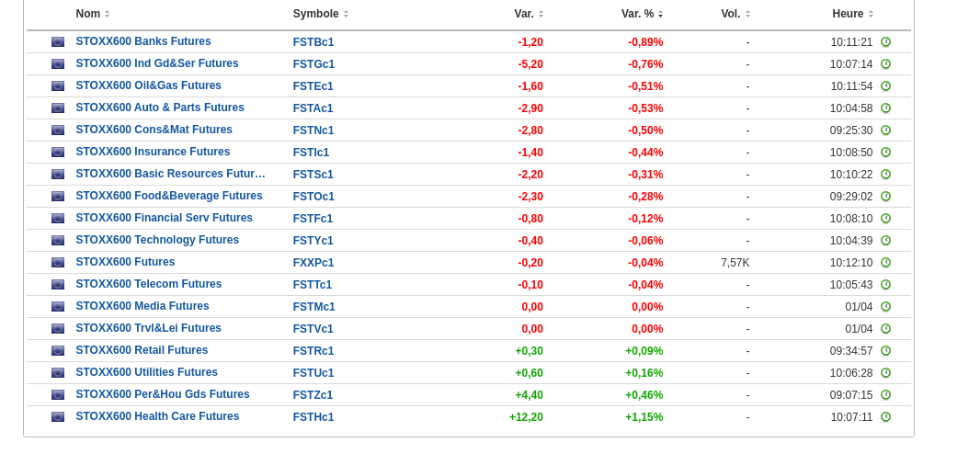Click the flag icon beside STOXX600 Technology Futures

click(58, 241)
